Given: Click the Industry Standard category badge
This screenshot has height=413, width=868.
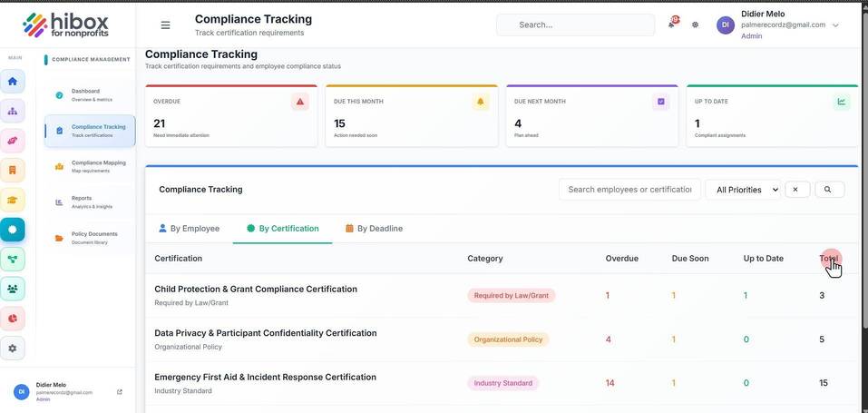Looking at the screenshot, I should click(x=502, y=383).
